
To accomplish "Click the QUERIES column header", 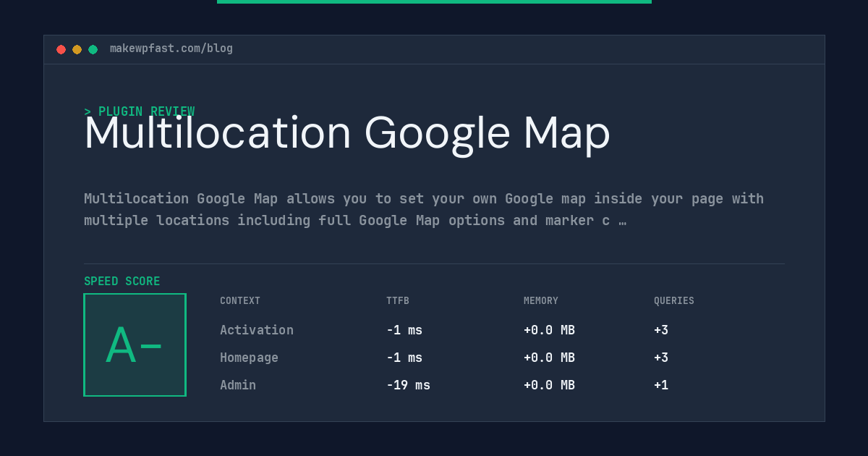I will [x=674, y=300].
